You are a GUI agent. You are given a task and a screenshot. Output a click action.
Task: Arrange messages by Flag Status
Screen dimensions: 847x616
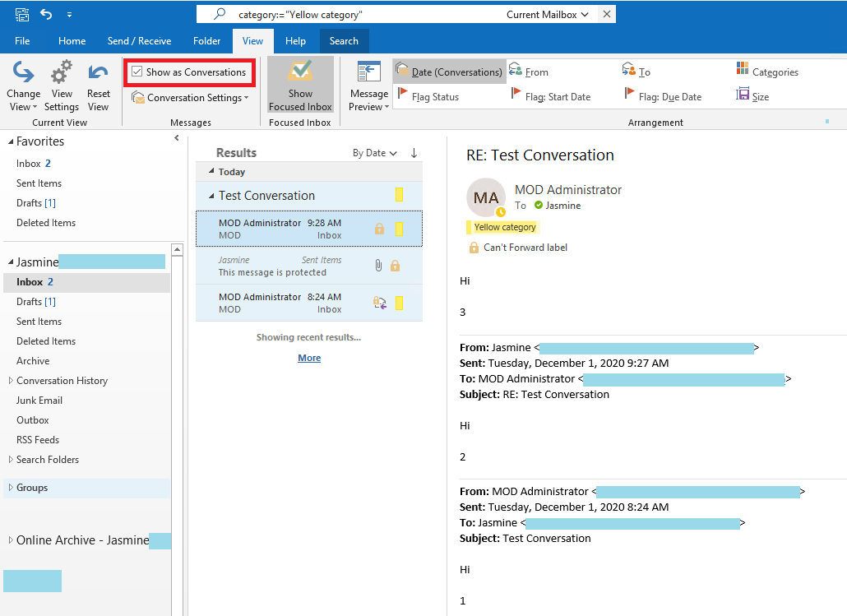(x=428, y=97)
